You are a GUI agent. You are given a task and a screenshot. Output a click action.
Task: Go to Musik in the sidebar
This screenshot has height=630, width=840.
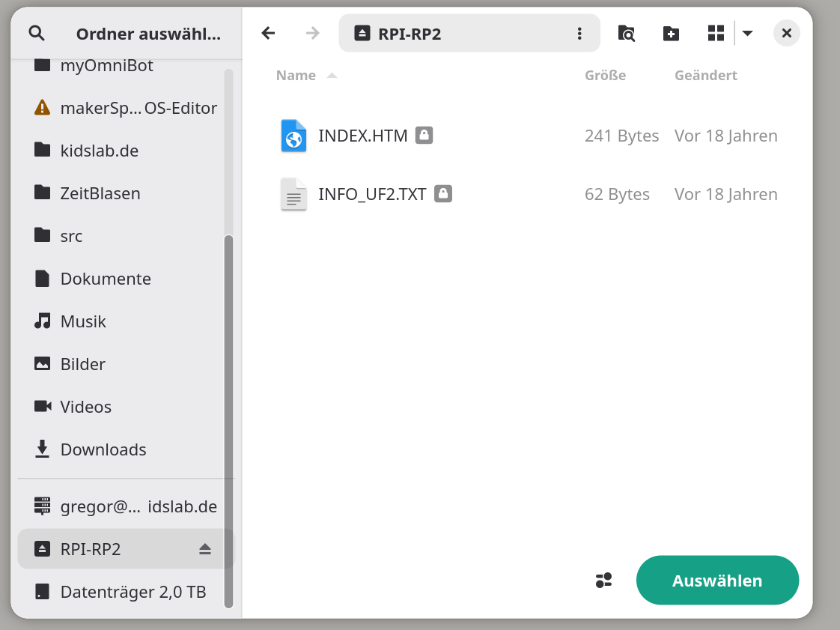point(126,321)
